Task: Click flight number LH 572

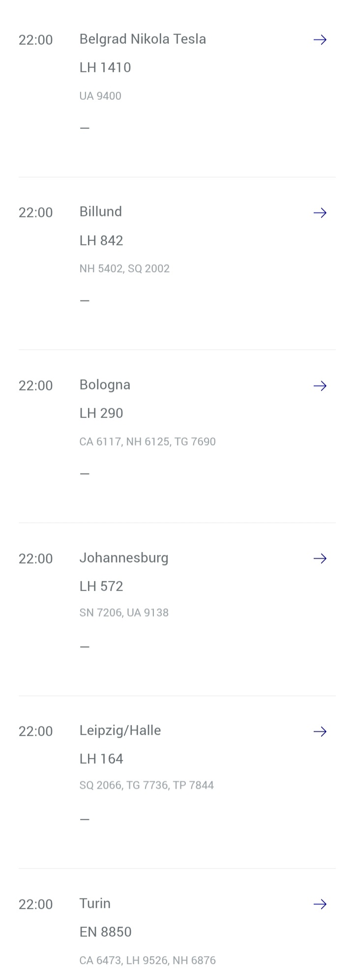Action: tap(101, 586)
